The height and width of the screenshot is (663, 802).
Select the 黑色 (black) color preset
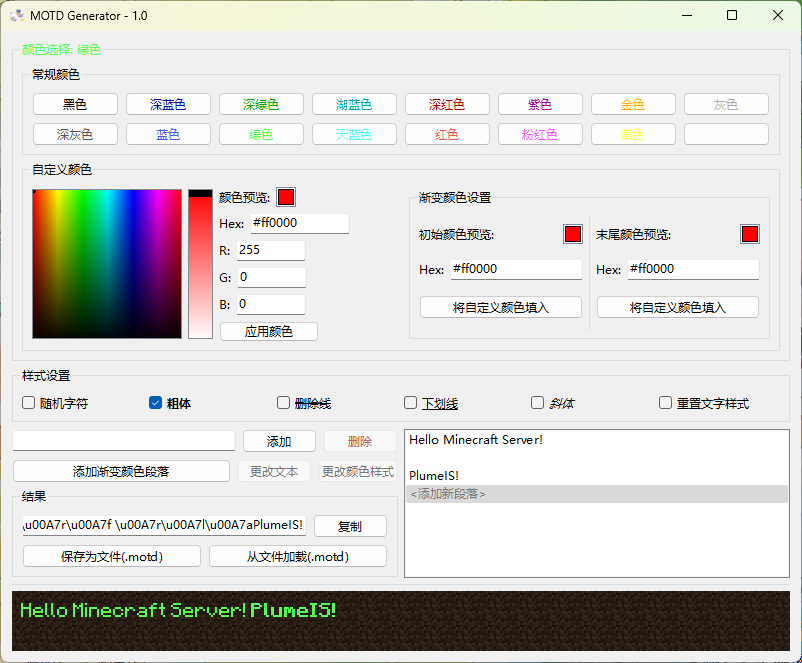tap(74, 103)
